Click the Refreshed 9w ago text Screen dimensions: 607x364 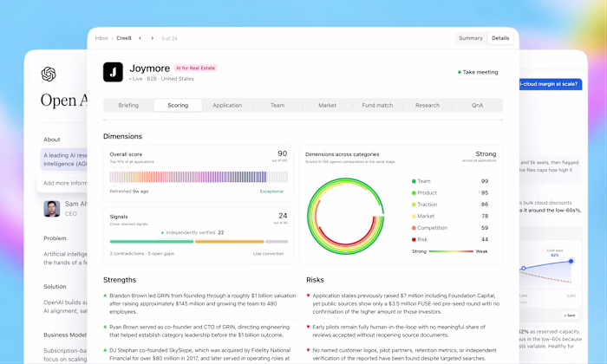pos(129,192)
